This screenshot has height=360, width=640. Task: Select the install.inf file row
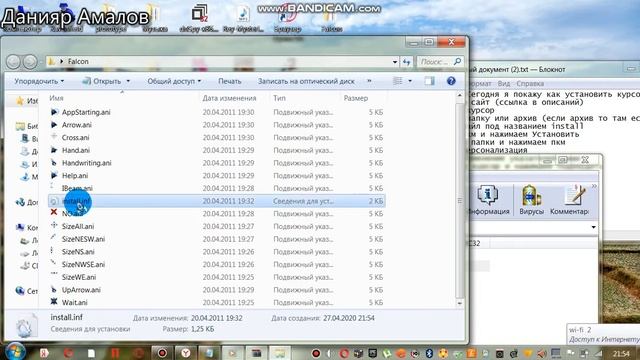(x=216, y=201)
